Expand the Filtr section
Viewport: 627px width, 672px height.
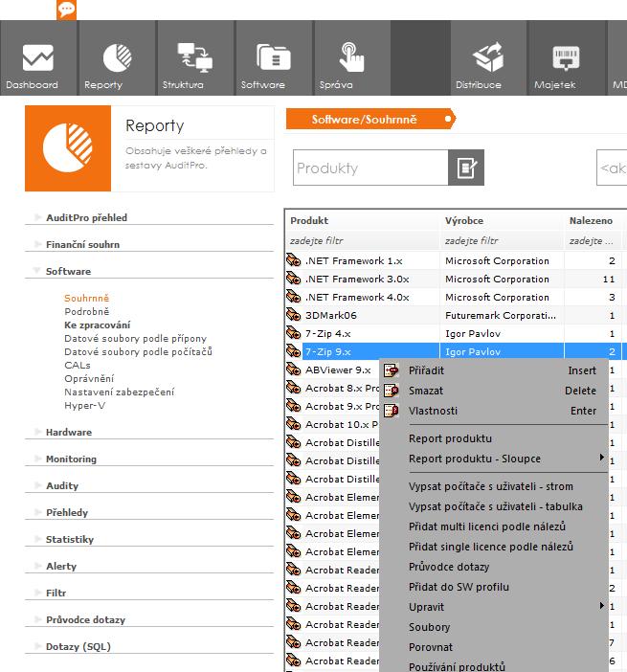click(x=38, y=593)
